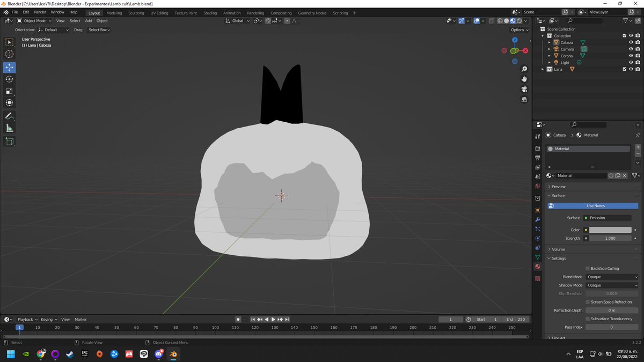Open Discord from the taskbar
644x362 pixels.
(158, 354)
